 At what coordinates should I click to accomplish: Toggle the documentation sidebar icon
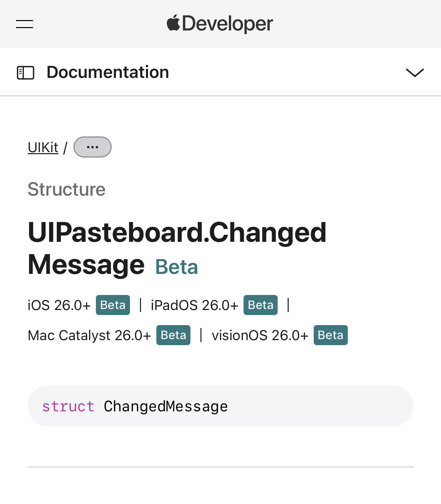pos(25,73)
